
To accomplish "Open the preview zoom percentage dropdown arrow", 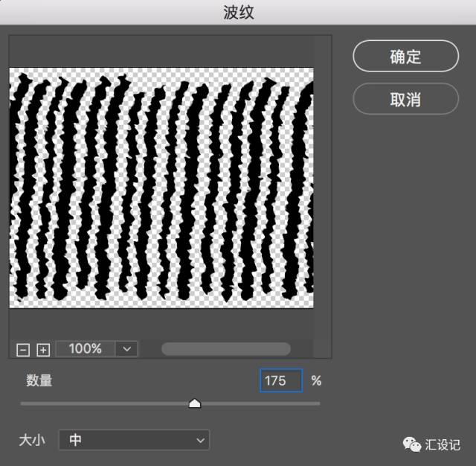I will coord(126,348).
